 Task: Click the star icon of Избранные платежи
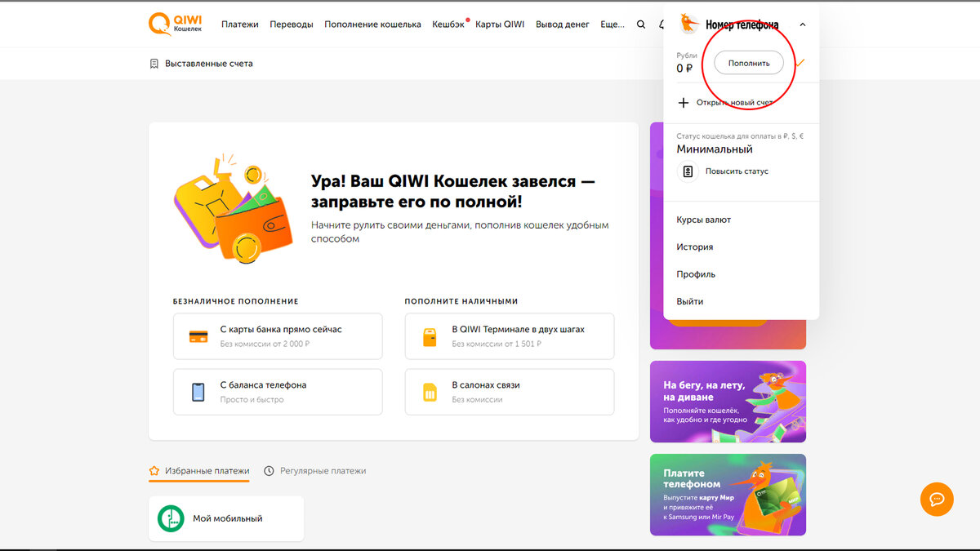click(x=154, y=471)
